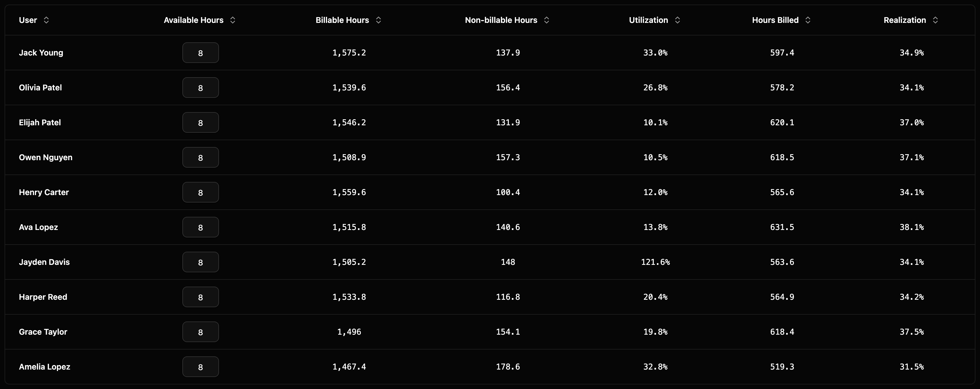Image resolution: width=980 pixels, height=389 pixels.
Task: Click the sort icon next to User
Action: 46,20
